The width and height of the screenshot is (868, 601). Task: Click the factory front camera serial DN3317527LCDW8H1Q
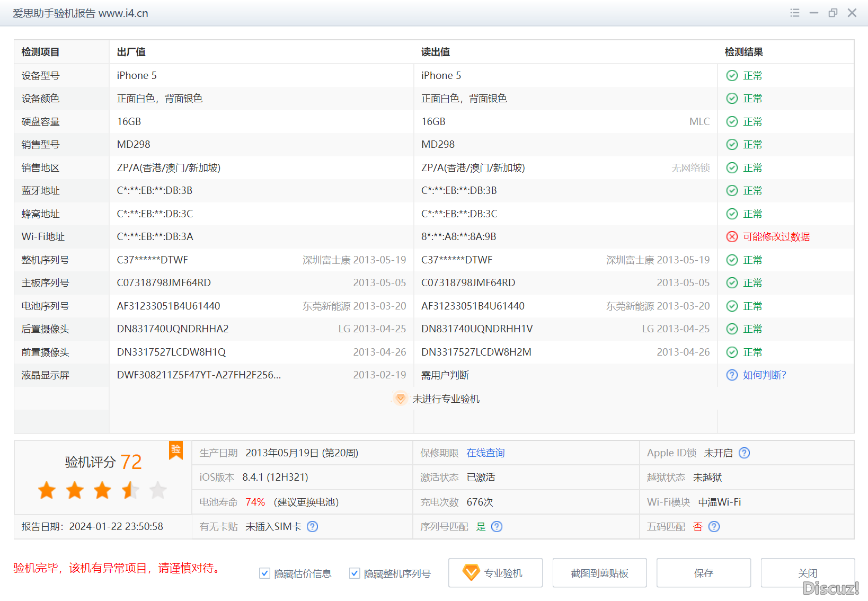pos(171,352)
